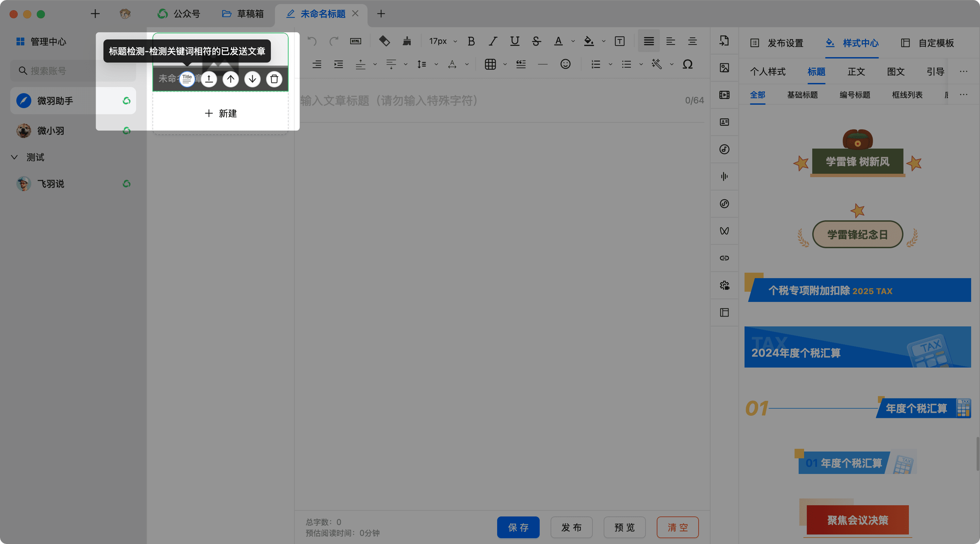Viewport: 980px width, 544px height.
Task: Insert emoji using smiley icon
Action: pos(565,64)
